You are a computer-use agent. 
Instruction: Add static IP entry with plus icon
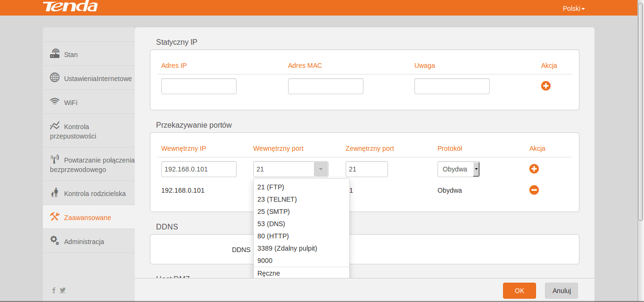tap(546, 86)
